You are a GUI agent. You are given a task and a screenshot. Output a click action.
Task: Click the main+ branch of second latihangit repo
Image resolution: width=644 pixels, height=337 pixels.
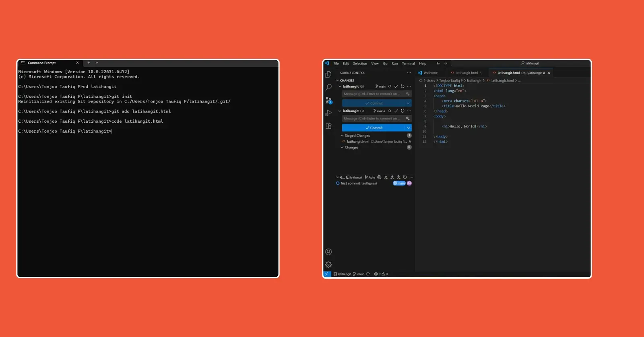click(x=380, y=111)
